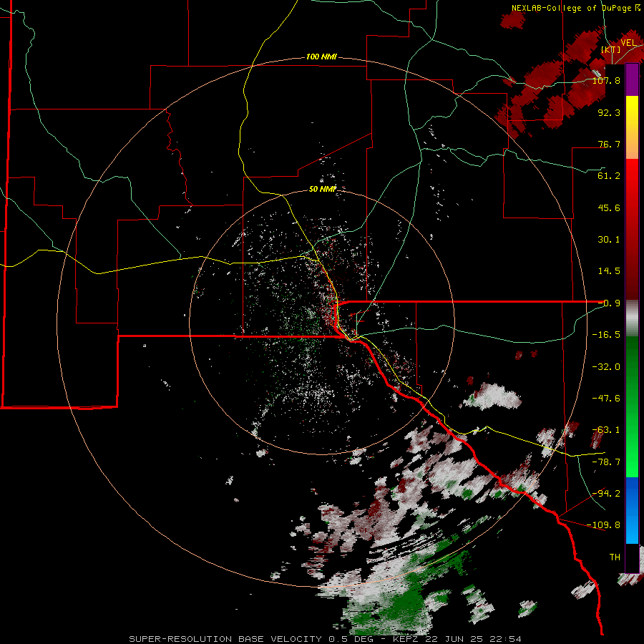Click the -16.5 velocity scale value
Viewport: 644px width, 644px height.
point(606,335)
